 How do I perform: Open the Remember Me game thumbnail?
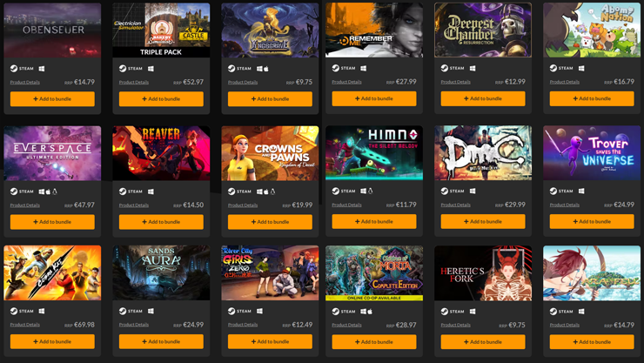(374, 30)
